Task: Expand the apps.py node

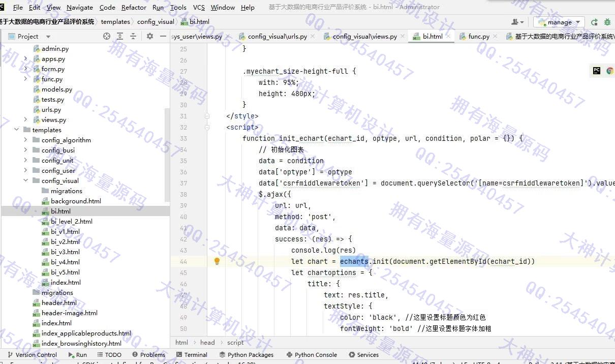Action: click(25, 58)
